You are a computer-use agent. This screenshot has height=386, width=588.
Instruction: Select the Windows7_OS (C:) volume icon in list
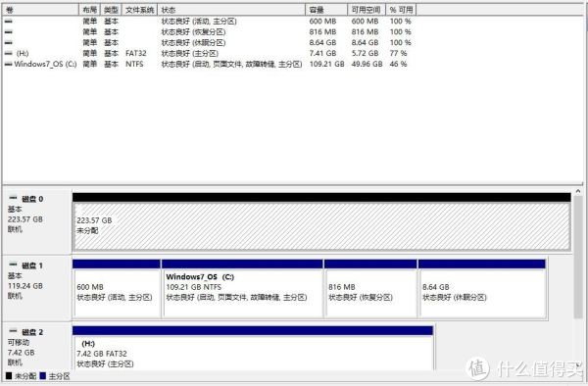(x=8, y=64)
